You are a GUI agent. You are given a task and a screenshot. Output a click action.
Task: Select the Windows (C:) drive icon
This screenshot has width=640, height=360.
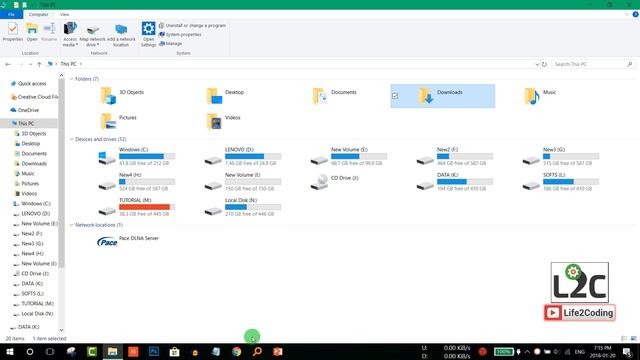tap(107, 158)
